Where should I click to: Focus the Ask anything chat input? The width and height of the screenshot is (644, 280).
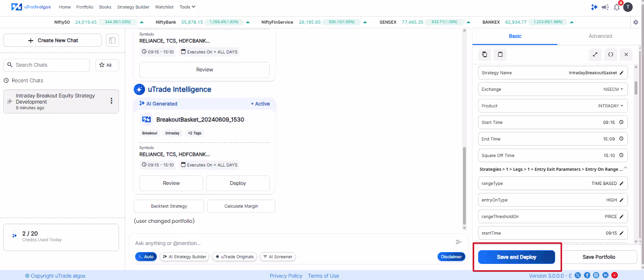click(x=293, y=243)
